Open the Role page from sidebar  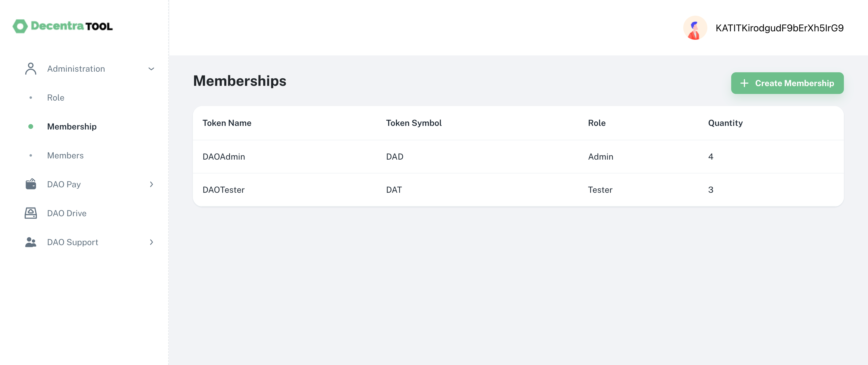coord(55,98)
